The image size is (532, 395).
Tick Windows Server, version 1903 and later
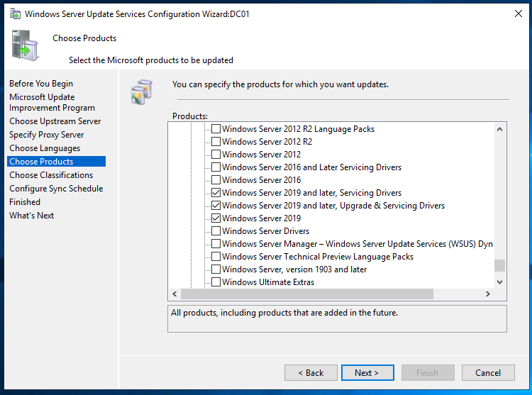(216, 269)
